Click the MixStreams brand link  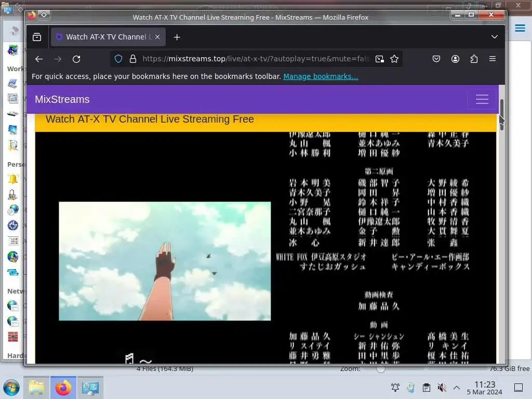(62, 99)
